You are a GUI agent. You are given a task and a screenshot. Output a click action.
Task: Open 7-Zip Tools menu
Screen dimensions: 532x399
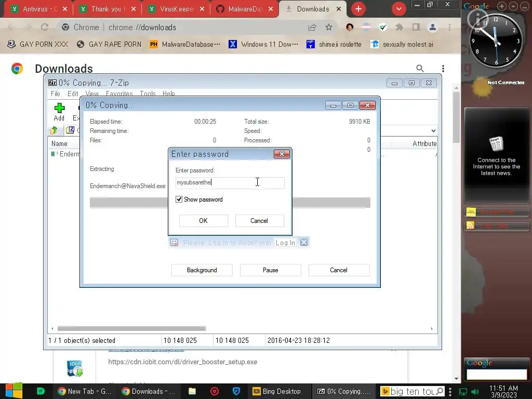click(x=148, y=94)
